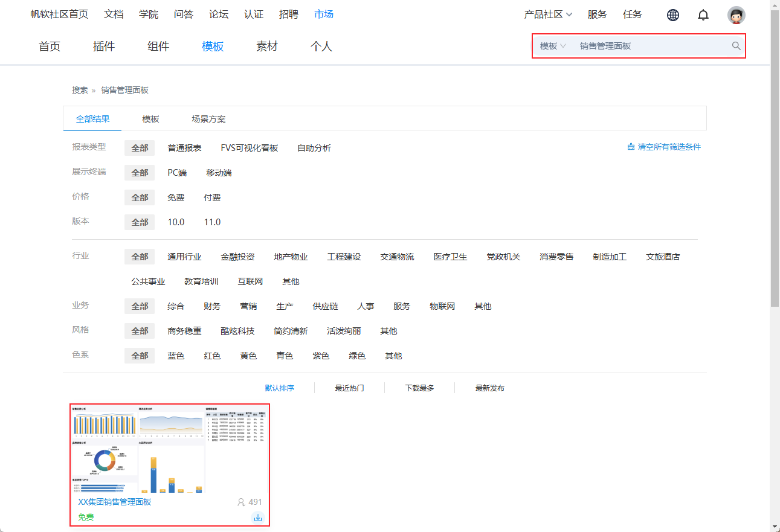Click the page vertical scrollbar
This screenshot has width=780, height=532.
point(775,157)
